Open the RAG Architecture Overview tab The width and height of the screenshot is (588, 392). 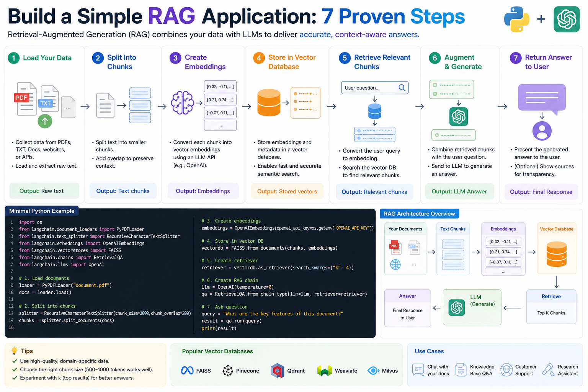(419, 214)
